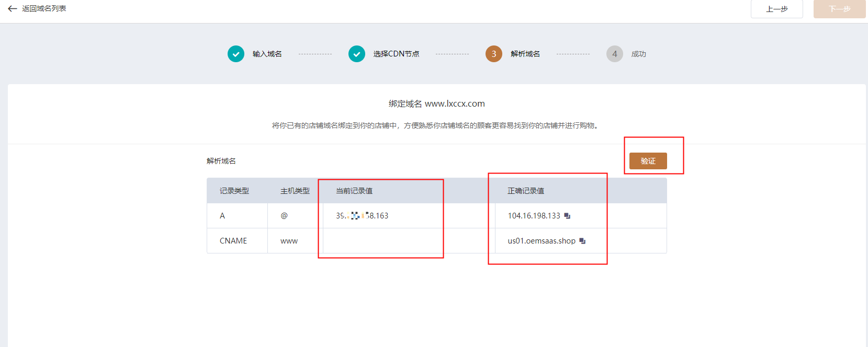
Task: Click the 成功 step label
Action: point(638,54)
